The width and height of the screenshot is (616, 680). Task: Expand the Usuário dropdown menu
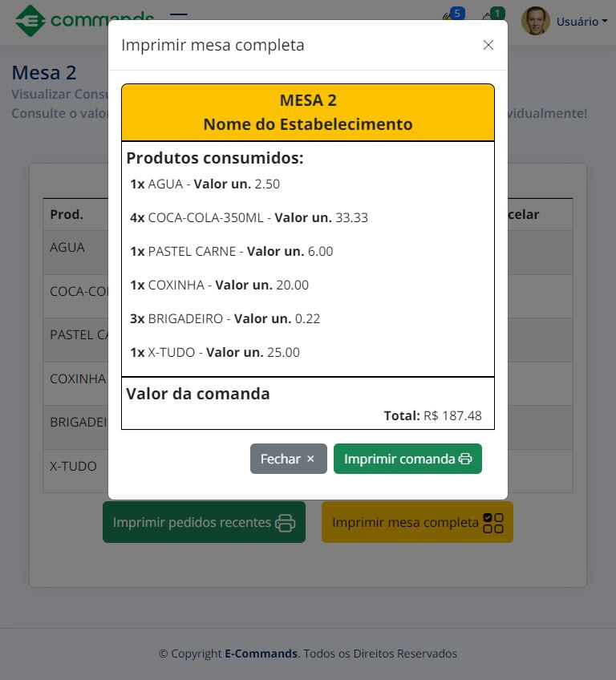[582, 22]
